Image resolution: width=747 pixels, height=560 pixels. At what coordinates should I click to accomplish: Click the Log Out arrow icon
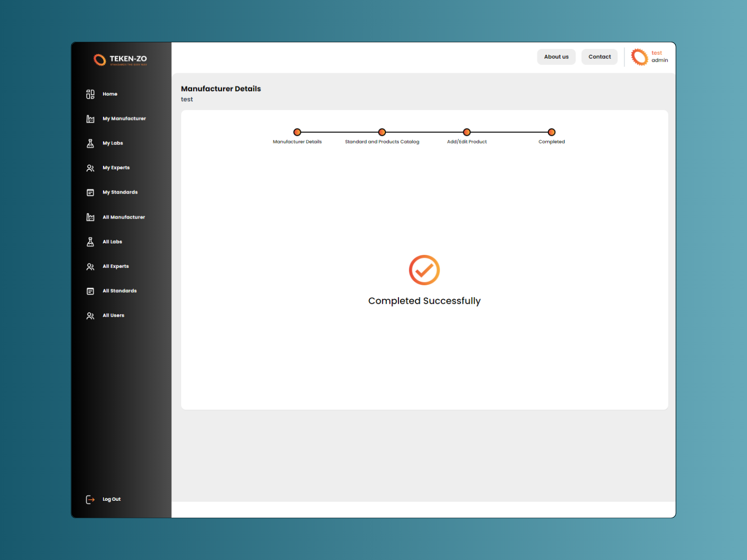(90, 499)
